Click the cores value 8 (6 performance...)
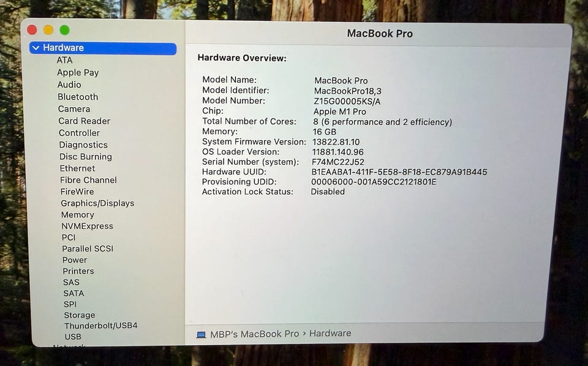This screenshot has width=588, height=366. tap(382, 122)
